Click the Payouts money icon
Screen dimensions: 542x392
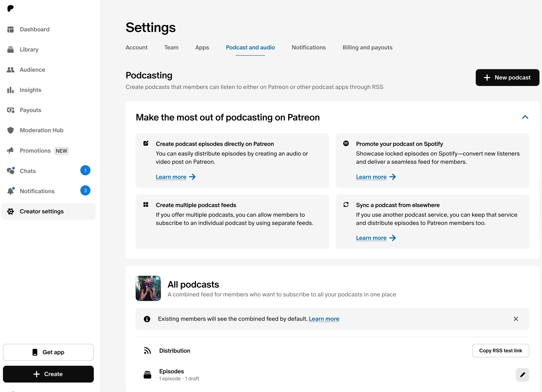click(x=11, y=110)
